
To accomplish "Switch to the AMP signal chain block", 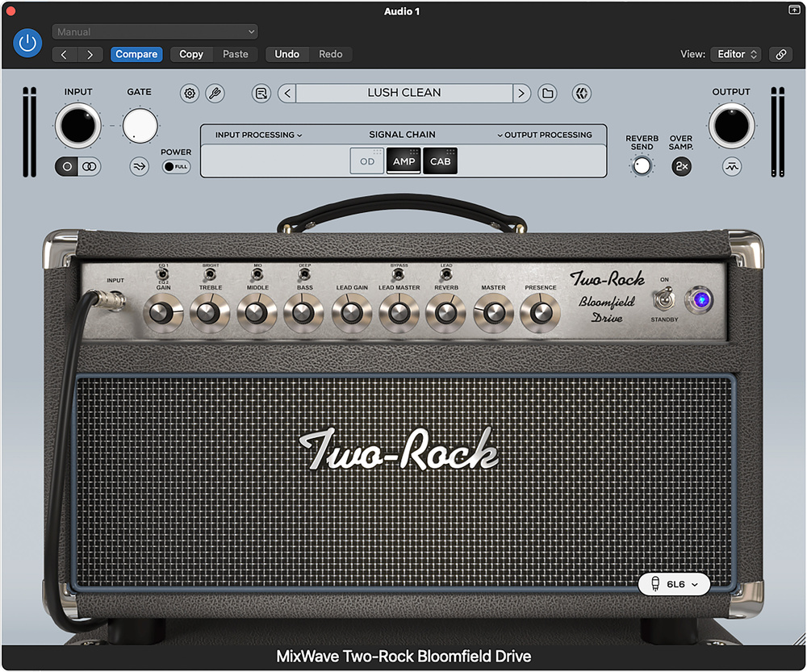I will point(404,161).
